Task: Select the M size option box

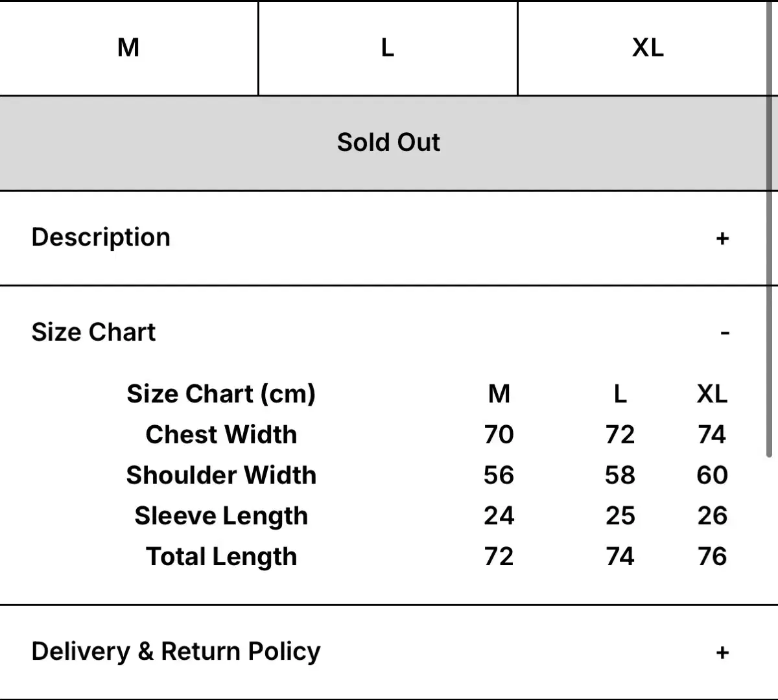Action: [128, 48]
